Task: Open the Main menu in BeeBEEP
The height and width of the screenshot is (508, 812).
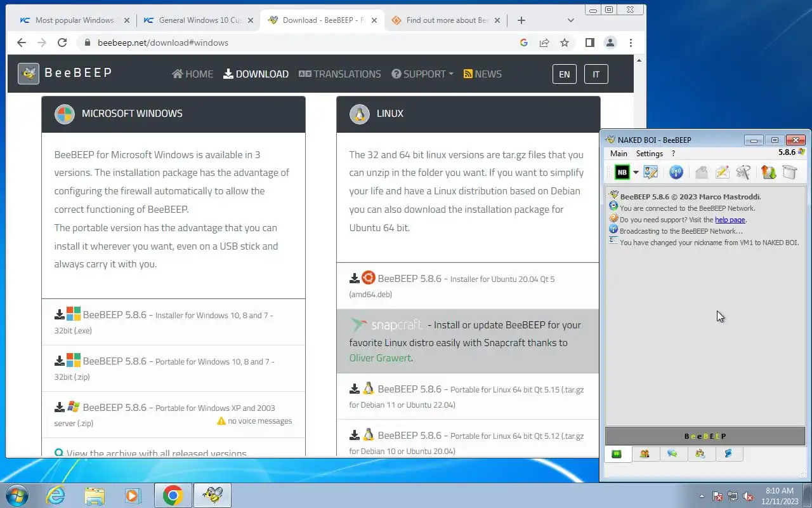Action: tap(619, 154)
